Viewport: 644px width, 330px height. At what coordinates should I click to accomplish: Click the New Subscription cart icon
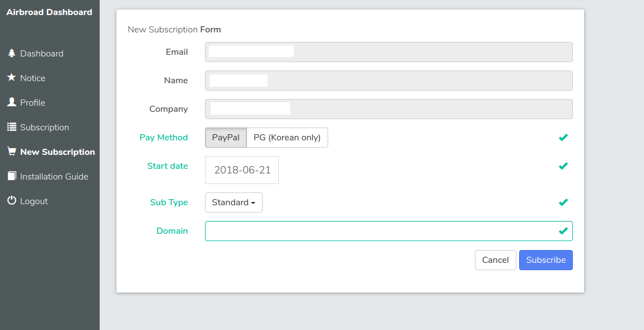12,151
